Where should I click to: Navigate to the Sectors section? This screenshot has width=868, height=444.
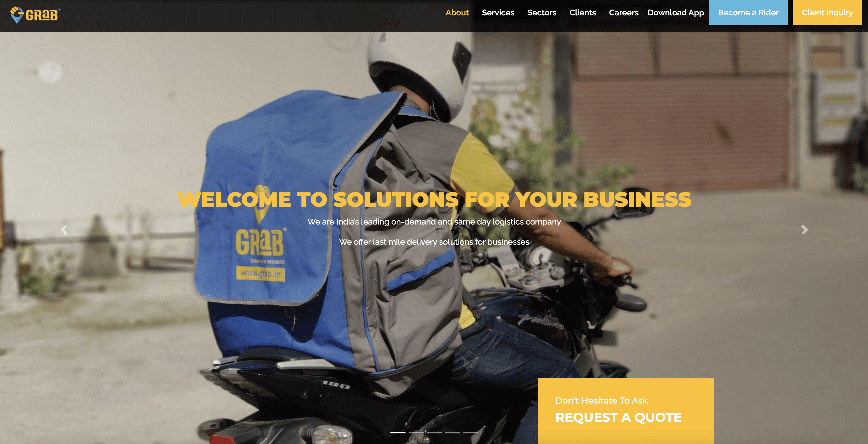tap(541, 13)
